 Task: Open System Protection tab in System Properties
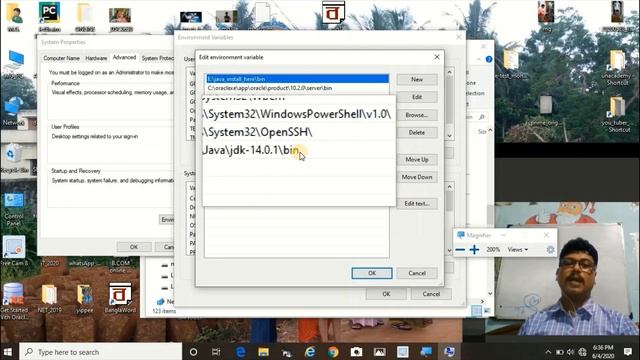[x=157, y=58]
